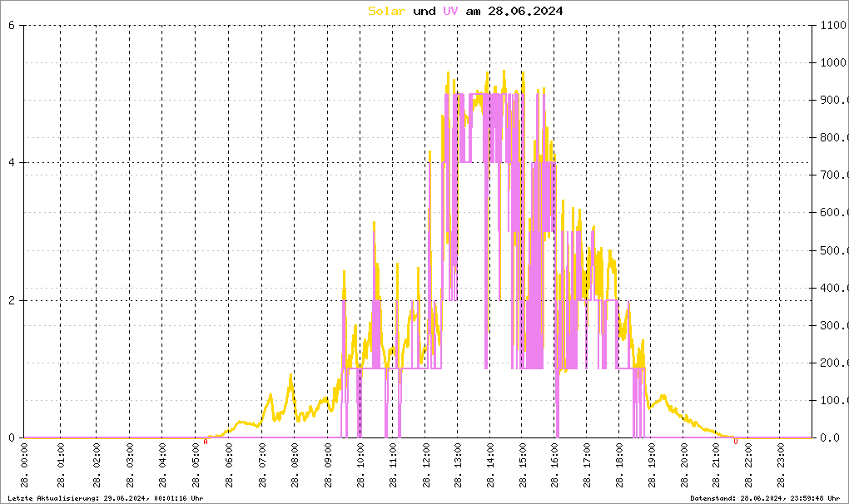Click the time label '28. 17:00'
This screenshot has height=504, width=849.
point(588,466)
